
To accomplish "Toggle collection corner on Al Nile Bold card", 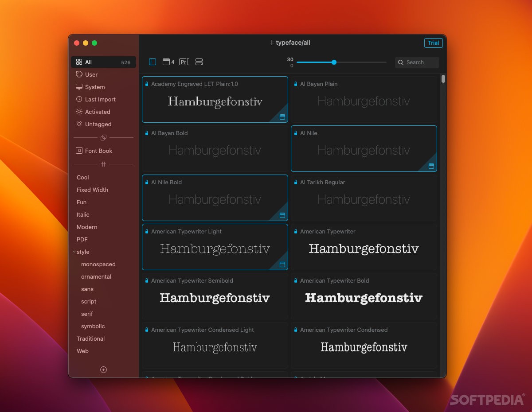I will [x=282, y=215].
